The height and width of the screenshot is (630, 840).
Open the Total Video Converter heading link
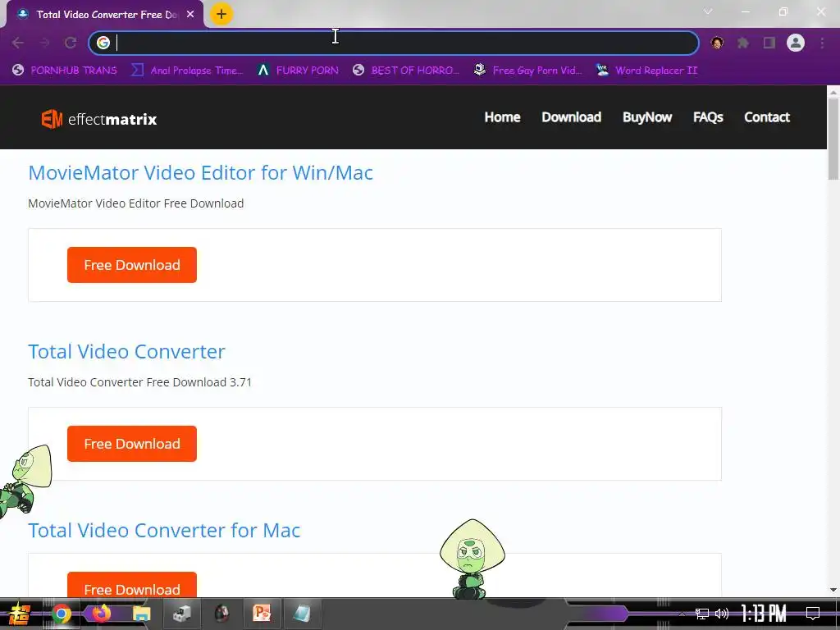(126, 352)
